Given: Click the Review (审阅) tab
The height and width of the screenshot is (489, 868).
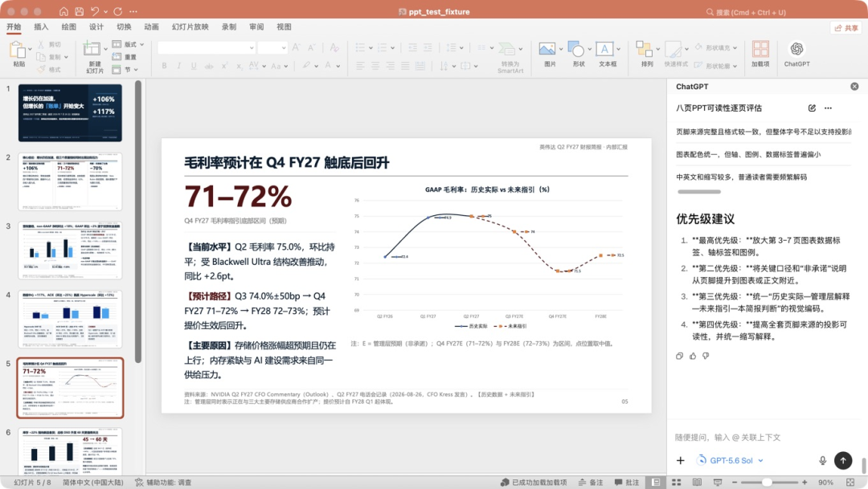Looking at the screenshot, I should 256,27.
